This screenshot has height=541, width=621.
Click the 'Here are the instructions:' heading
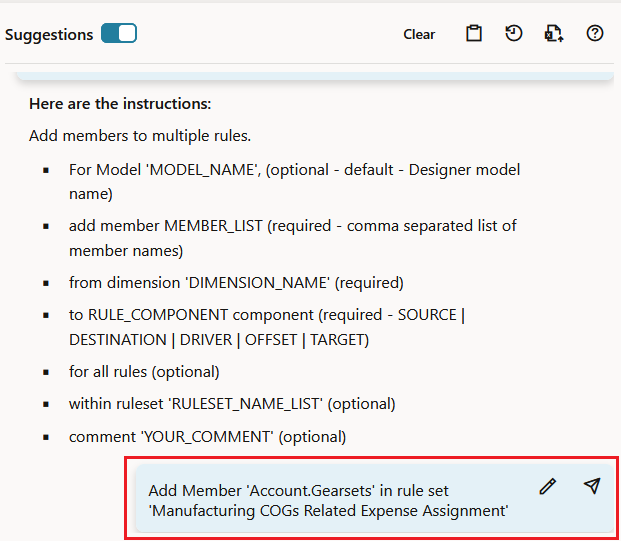(x=120, y=104)
